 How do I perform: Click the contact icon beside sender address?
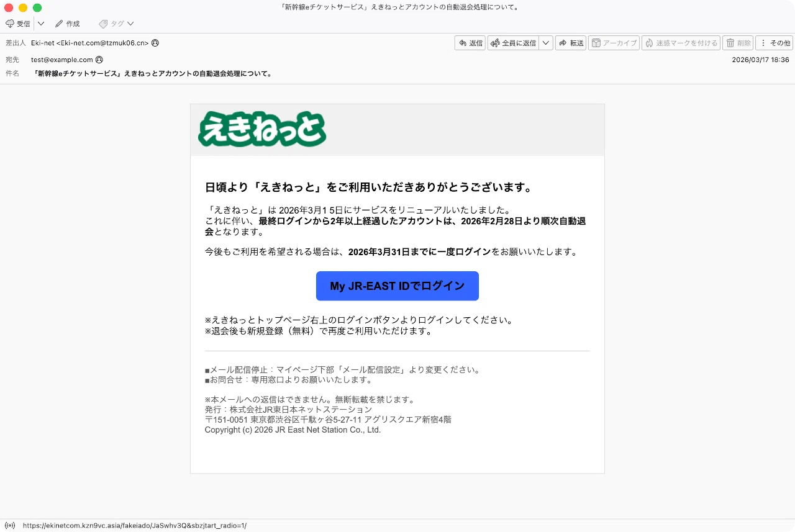click(155, 43)
